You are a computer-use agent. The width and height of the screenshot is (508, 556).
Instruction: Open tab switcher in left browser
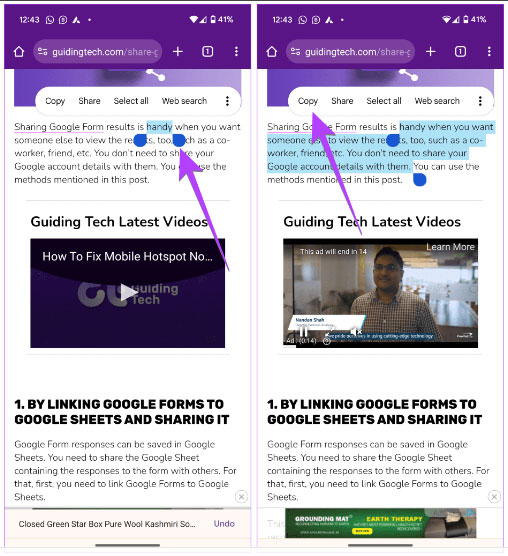pyautogui.click(x=207, y=52)
